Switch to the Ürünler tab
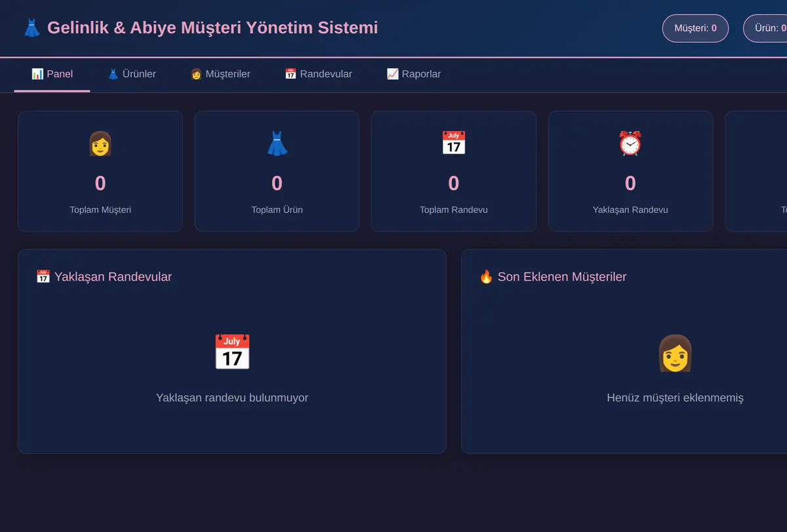787x532 pixels. (131, 74)
